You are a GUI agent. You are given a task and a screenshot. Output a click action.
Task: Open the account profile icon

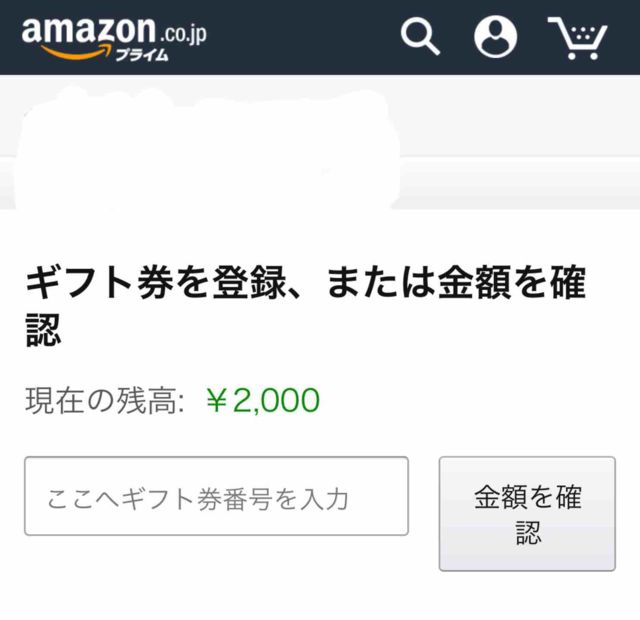tap(495, 37)
